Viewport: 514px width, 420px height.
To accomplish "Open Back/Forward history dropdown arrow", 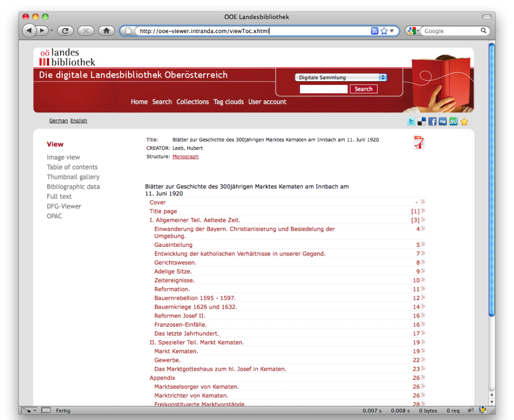I will point(52,31).
